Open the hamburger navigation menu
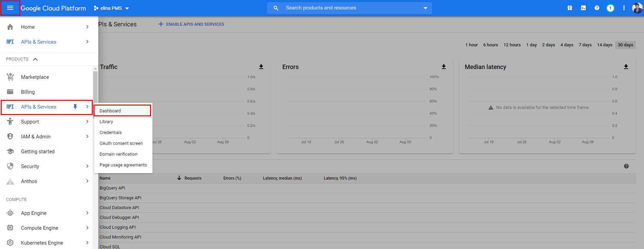644x249 pixels. (x=10, y=8)
